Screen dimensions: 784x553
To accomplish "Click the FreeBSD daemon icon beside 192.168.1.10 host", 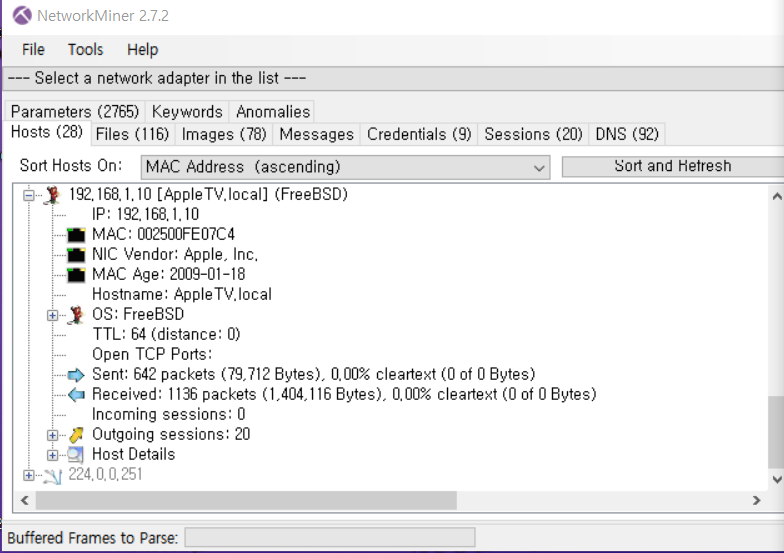I will tap(52, 194).
